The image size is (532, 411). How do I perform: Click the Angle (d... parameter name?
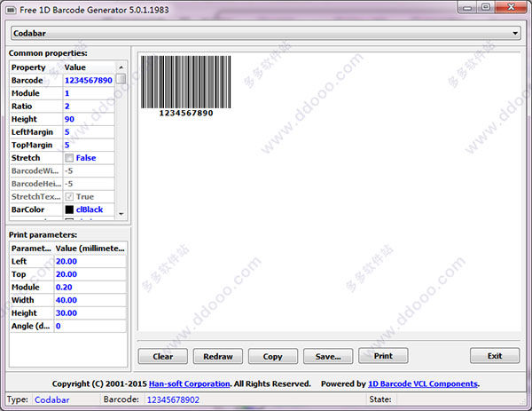point(30,326)
